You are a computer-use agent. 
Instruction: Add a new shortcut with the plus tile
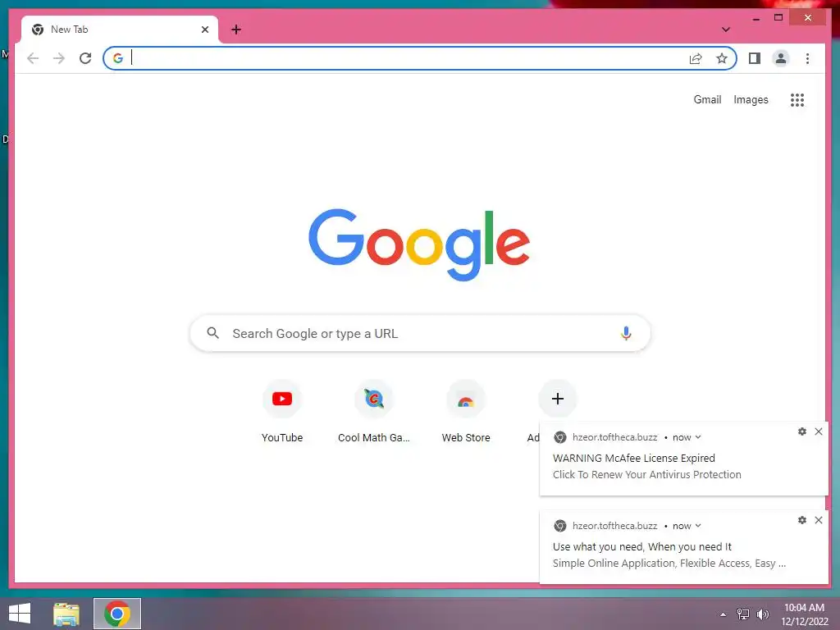(558, 399)
